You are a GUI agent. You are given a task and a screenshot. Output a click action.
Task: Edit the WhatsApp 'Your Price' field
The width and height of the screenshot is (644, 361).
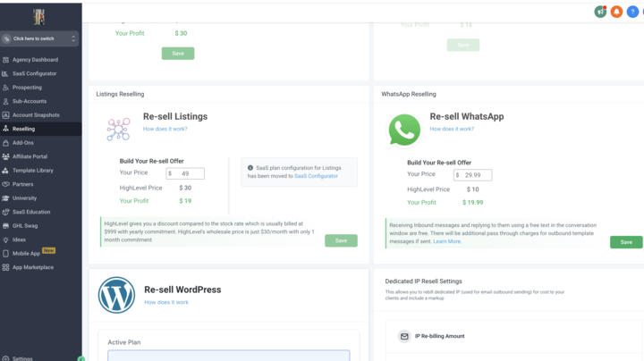(475, 175)
